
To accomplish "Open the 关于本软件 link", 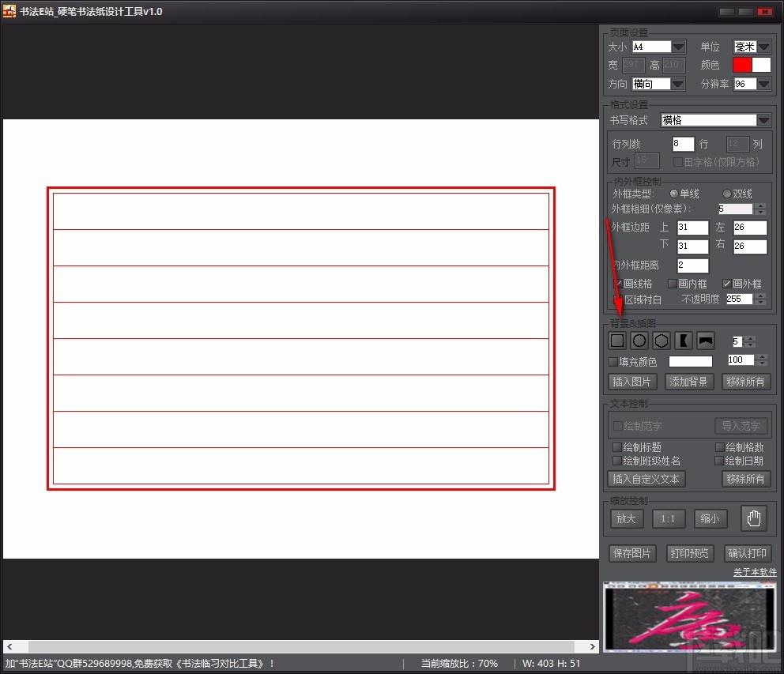I will pyautogui.click(x=755, y=572).
